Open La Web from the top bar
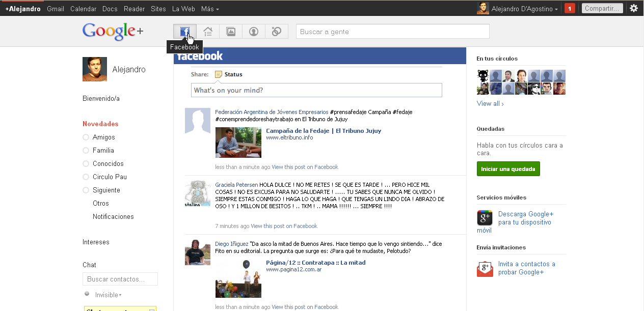644x311 pixels. tap(183, 9)
